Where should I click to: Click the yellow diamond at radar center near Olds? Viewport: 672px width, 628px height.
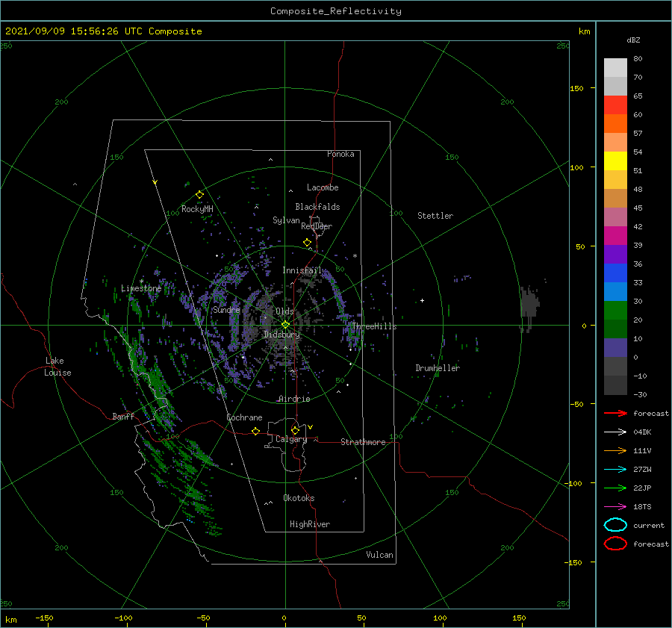coord(285,325)
